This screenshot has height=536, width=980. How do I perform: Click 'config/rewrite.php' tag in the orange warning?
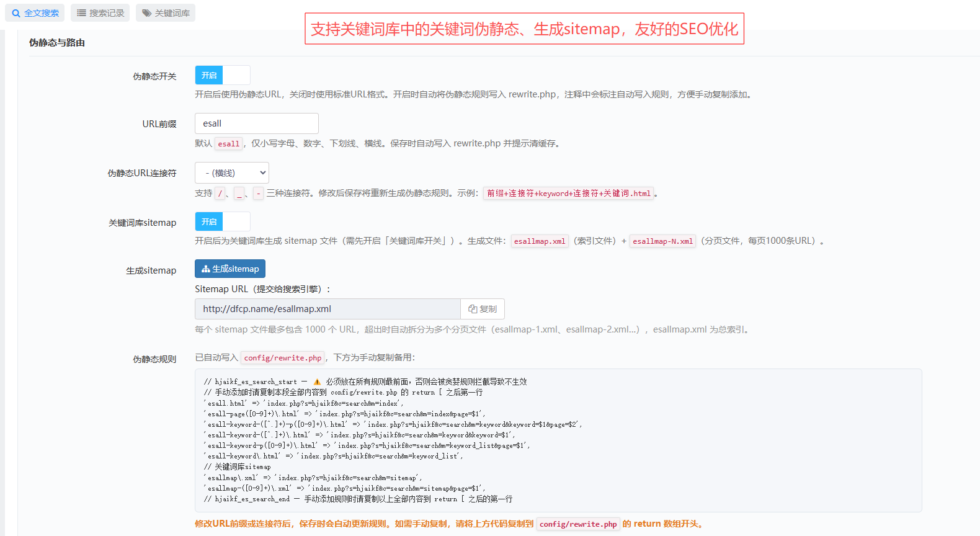(x=578, y=524)
